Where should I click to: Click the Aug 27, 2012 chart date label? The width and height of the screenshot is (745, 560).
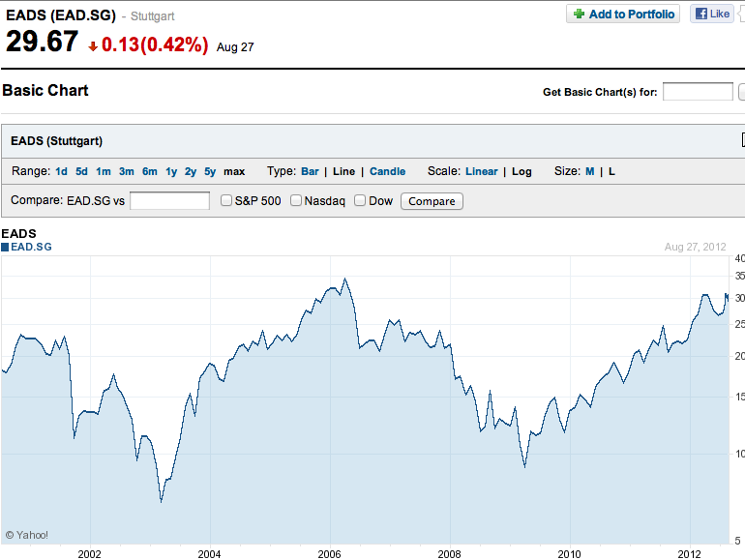coord(695,247)
